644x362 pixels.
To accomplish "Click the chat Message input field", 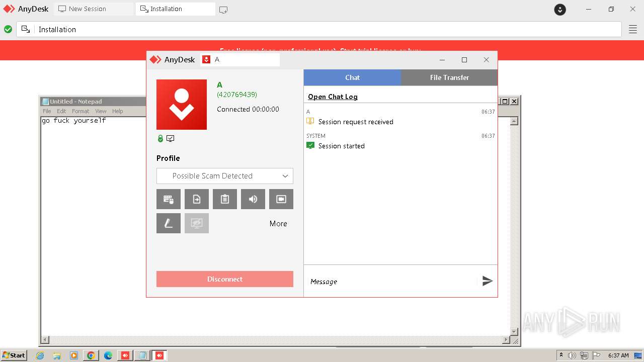I will 392,282.
